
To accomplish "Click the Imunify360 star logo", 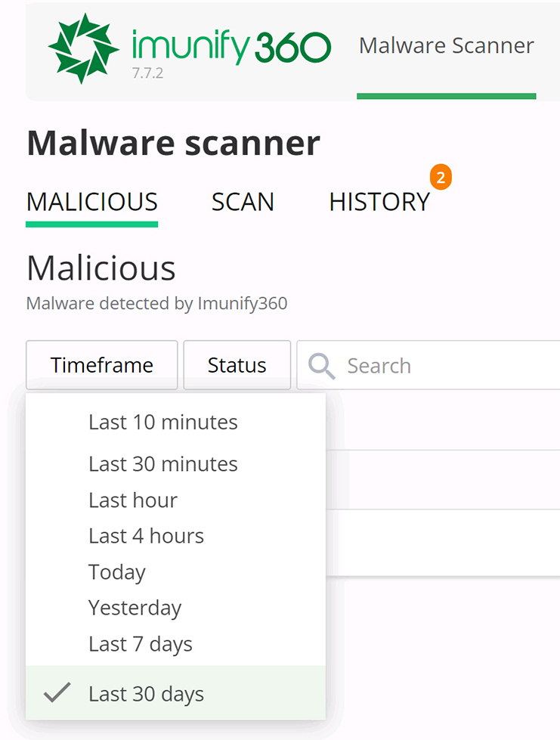I will click(83, 48).
